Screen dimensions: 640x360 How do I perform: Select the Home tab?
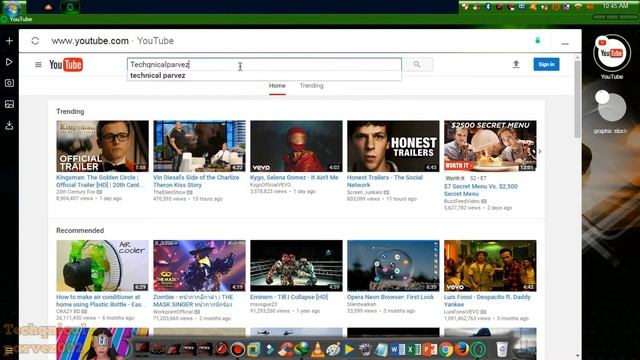(277, 85)
